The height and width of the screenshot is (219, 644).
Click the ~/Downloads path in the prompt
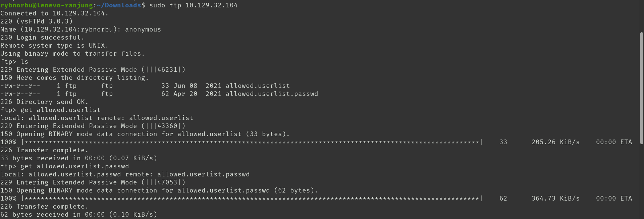click(x=119, y=5)
